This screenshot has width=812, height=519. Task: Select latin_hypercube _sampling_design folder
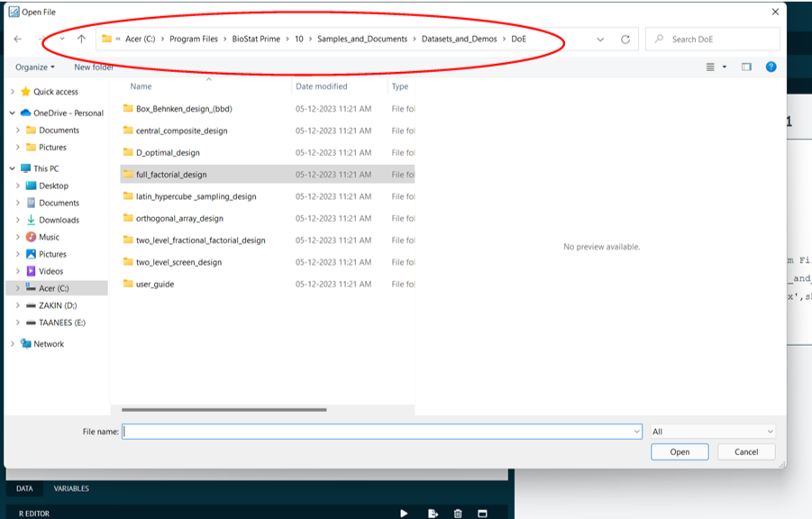point(268,196)
